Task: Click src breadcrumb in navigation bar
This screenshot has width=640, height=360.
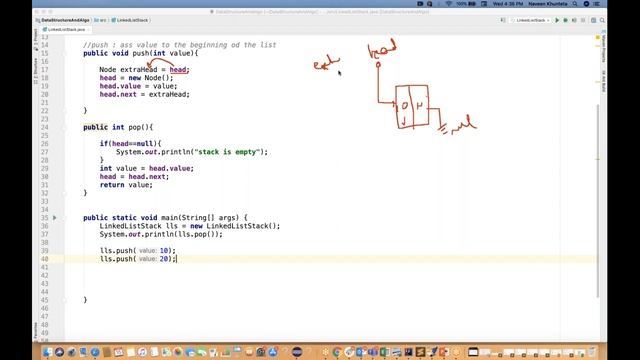Action: [100, 20]
